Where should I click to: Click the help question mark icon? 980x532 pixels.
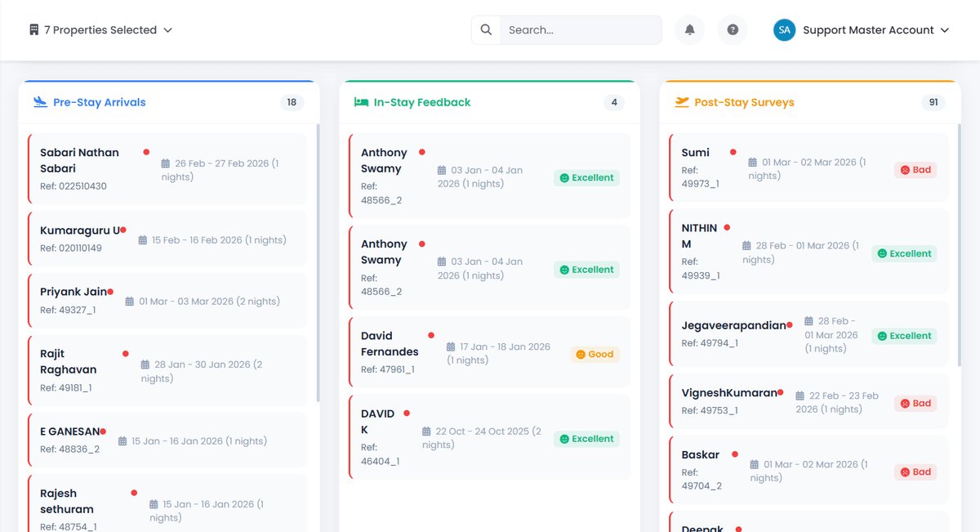click(x=733, y=29)
